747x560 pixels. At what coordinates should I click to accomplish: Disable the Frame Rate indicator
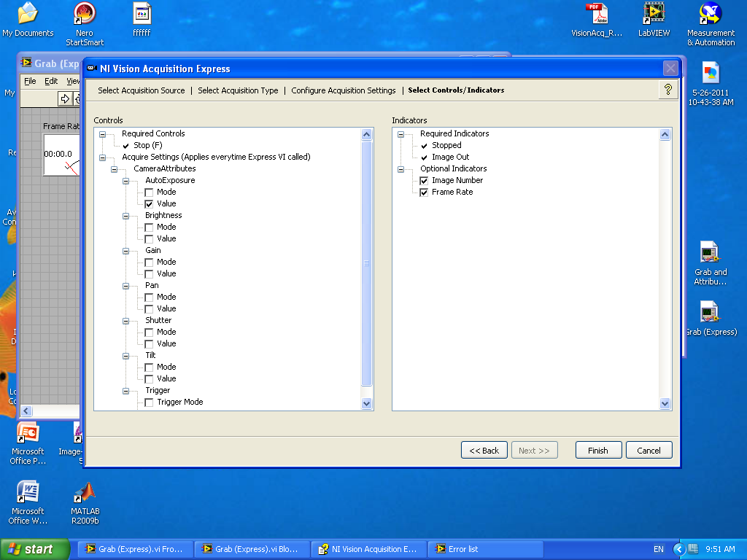point(424,192)
